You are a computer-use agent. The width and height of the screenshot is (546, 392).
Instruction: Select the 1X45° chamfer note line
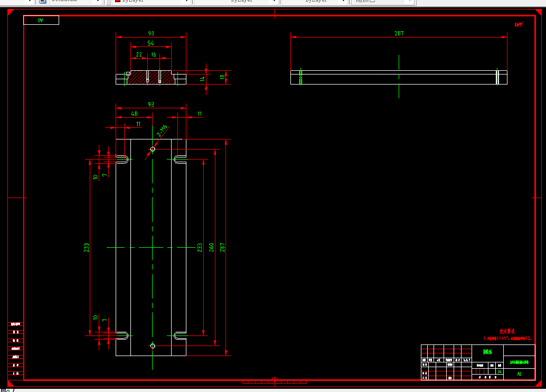coord(507,338)
